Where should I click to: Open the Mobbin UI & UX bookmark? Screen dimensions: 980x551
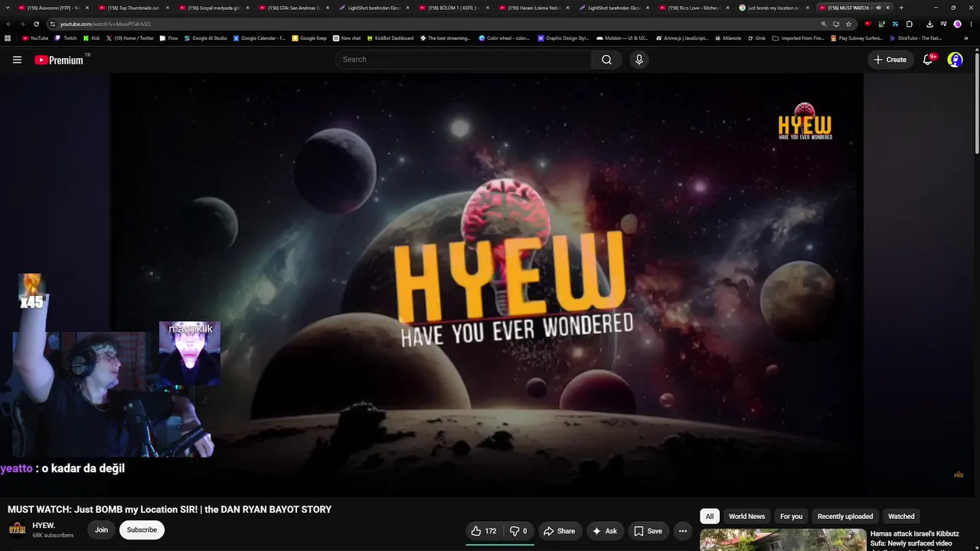point(621,37)
